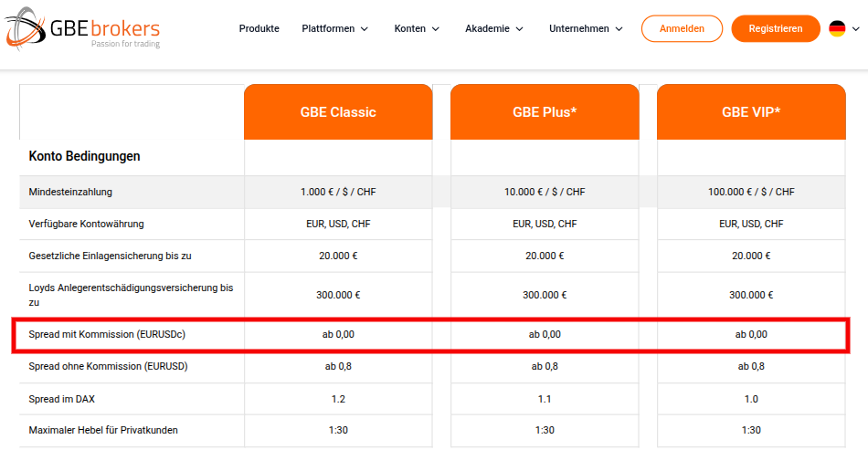This screenshot has width=868, height=450.
Task: Expand the Unternehmen chevron arrow
Action: coord(619,28)
